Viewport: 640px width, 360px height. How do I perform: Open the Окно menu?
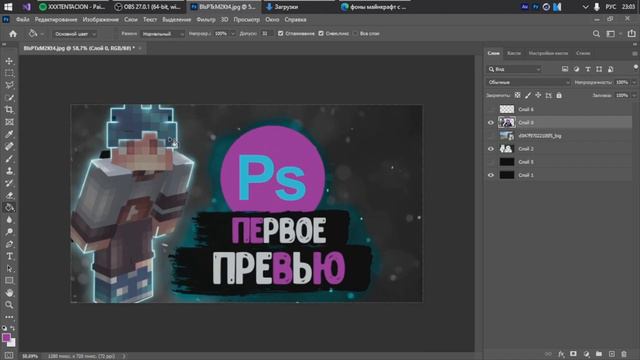click(272, 20)
